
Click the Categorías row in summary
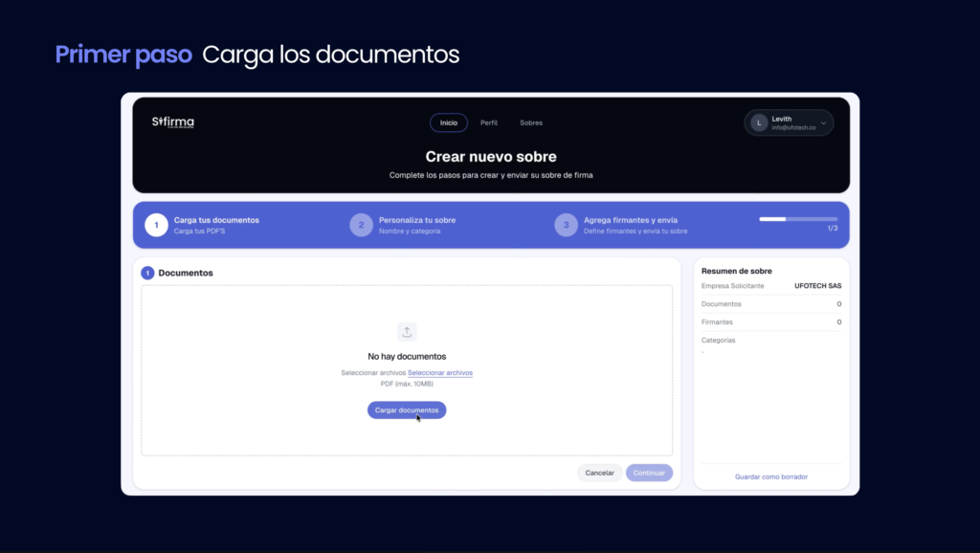point(719,340)
